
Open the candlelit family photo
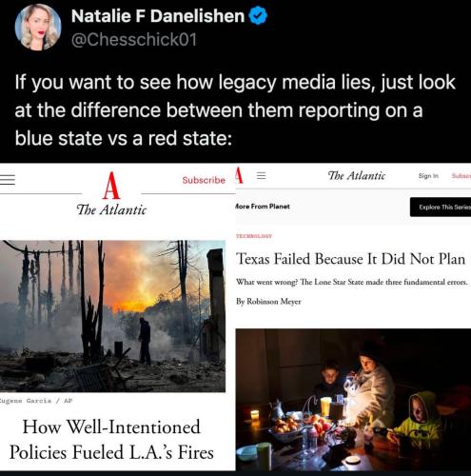coord(353,400)
